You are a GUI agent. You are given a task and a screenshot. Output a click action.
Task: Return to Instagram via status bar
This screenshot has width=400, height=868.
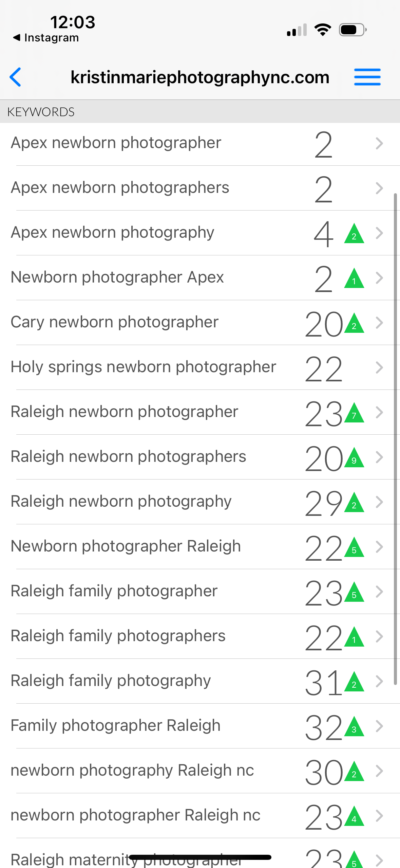click(46, 38)
